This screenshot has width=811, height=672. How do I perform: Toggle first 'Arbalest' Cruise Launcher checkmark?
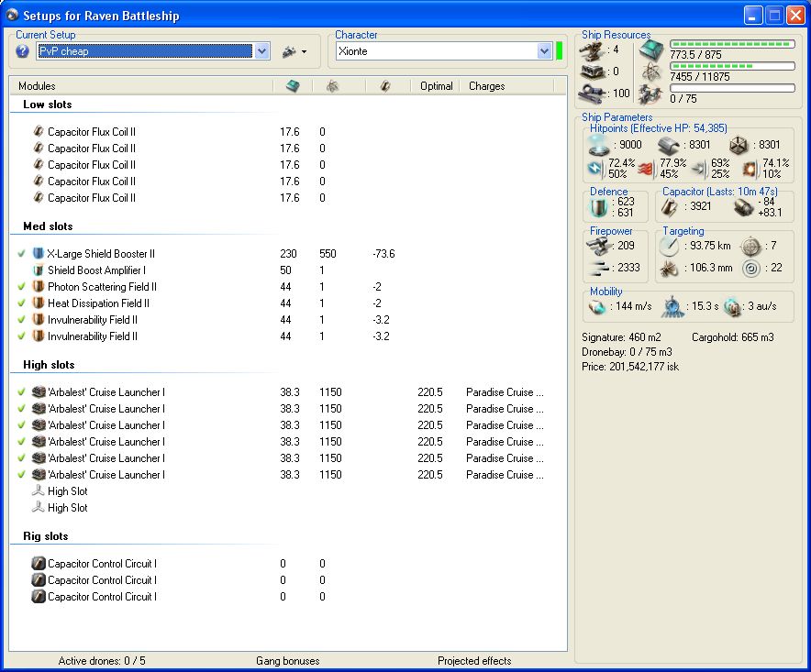tap(21, 392)
